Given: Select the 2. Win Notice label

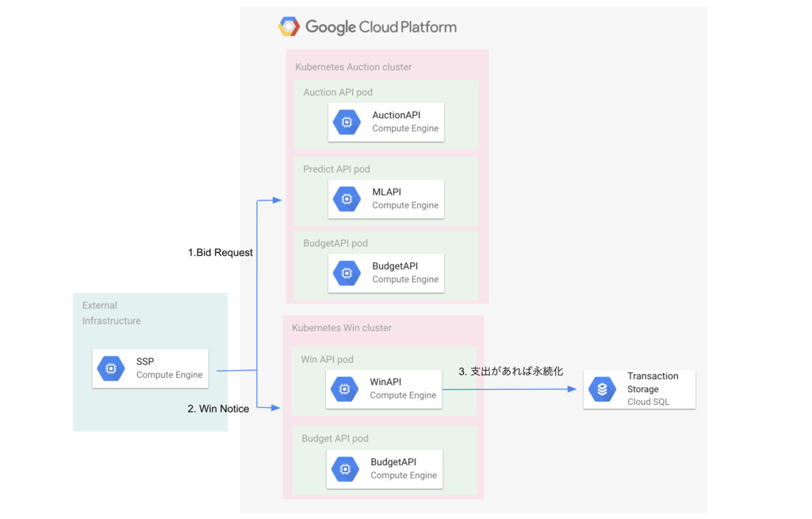Looking at the screenshot, I should [218, 409].
